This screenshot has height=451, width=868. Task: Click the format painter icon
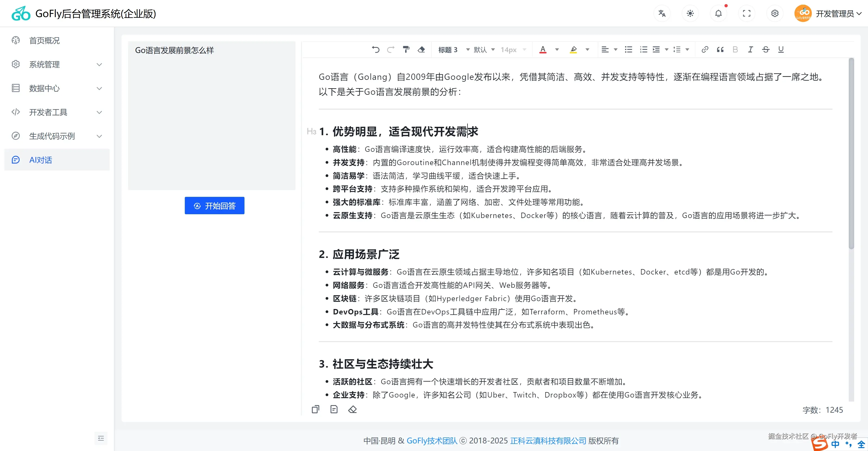pos(406,49)
